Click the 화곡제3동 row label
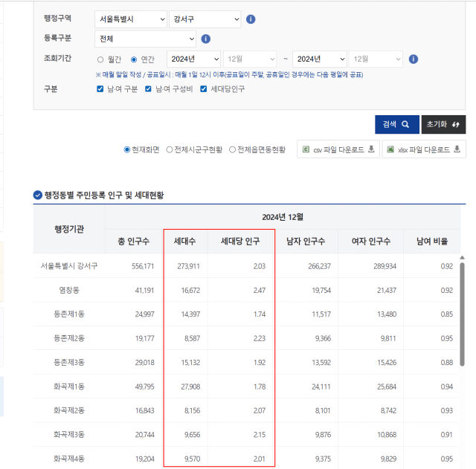 69,435
